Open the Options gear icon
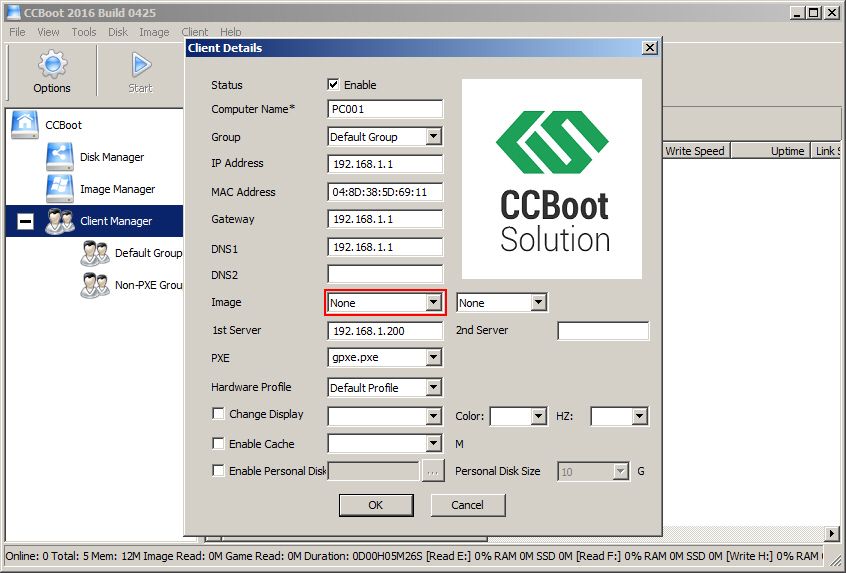Screen dimensions: 846x573 (x=52, y=64)
